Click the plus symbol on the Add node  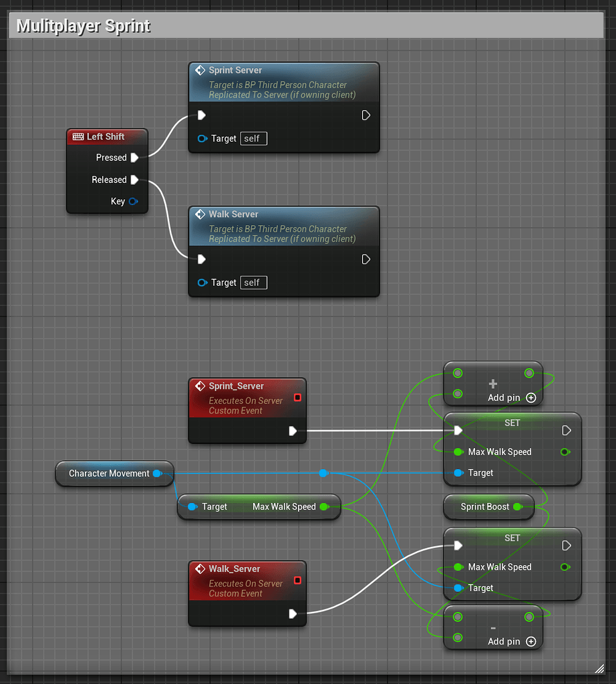click(492, 383)
